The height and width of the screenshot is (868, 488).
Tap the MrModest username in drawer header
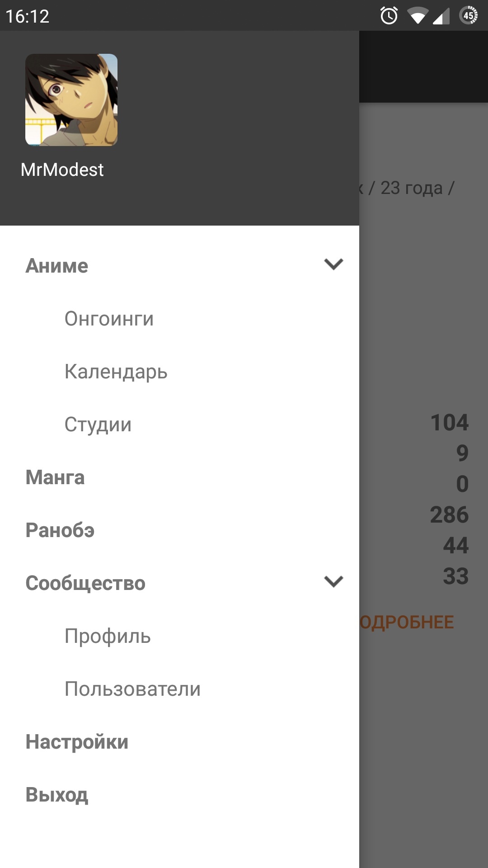pyautogui.click(x=62, y=170)
